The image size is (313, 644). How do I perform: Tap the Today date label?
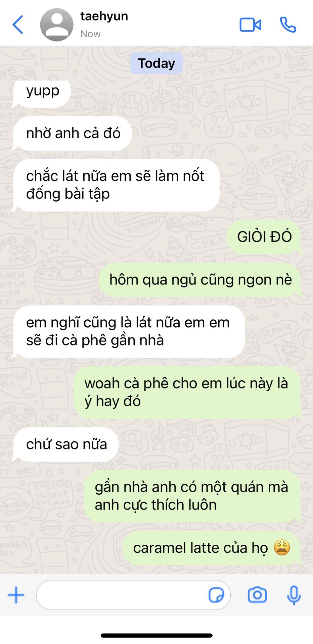pos(156,63)
